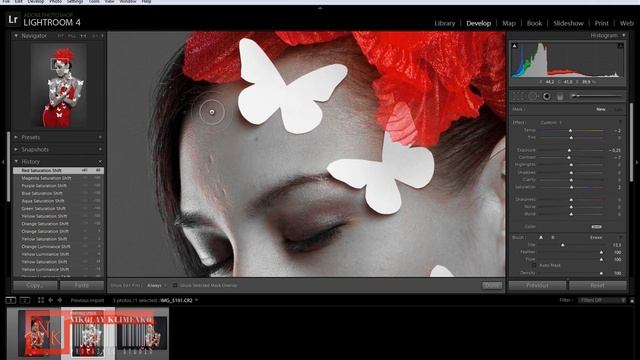This screenshot has height=360, width=640.
Task: Collapse the Navigator panel
Action: point(16,36)
